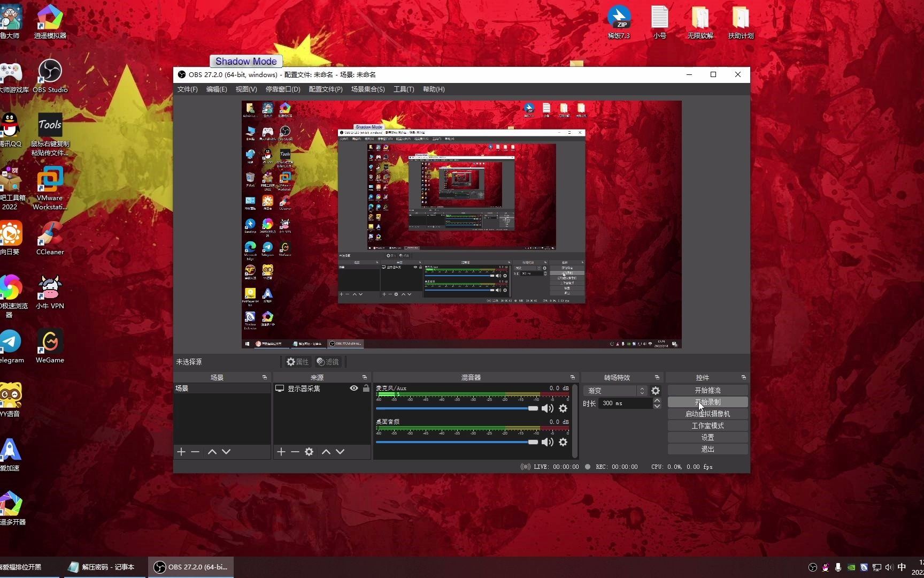The width and height of the screenshot is (924, 578).
Task: Select the 场景 item in scenes list
Action: click(x=222, y=388)
